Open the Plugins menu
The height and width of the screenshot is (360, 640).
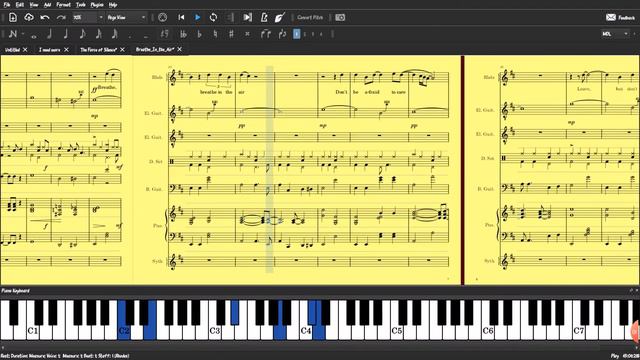point(97,5)
